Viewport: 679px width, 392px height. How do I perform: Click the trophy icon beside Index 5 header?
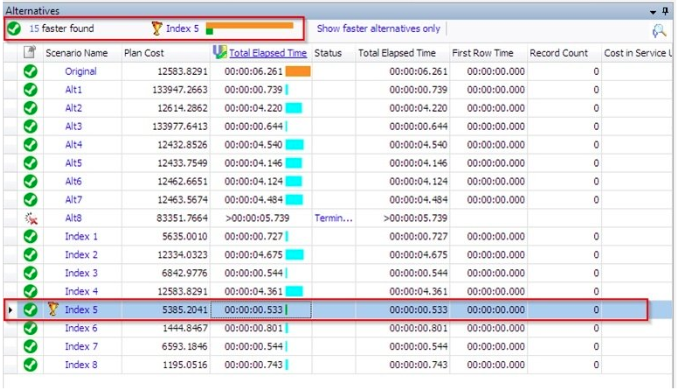coord(156,29)
